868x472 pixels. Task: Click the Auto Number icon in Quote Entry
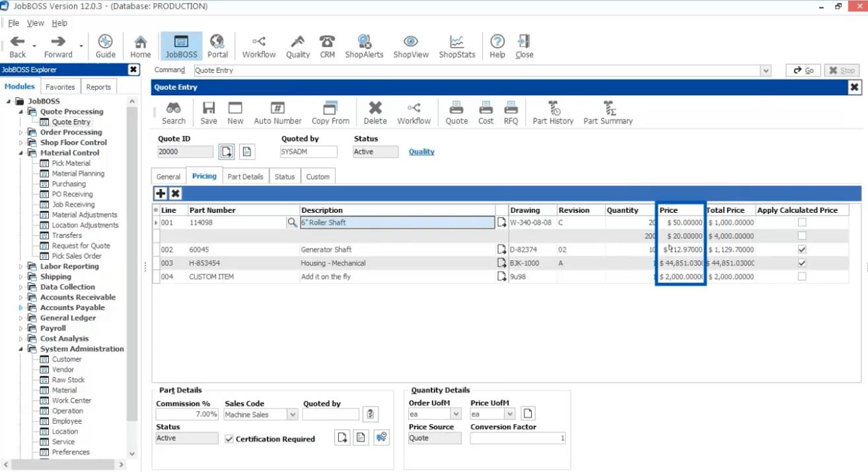(277, 112)
